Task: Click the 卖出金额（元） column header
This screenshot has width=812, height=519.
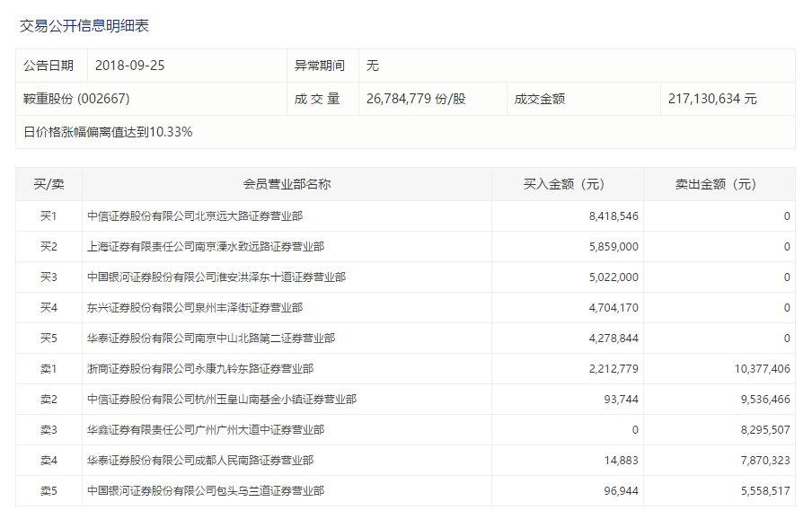Action: pos(719,184)
